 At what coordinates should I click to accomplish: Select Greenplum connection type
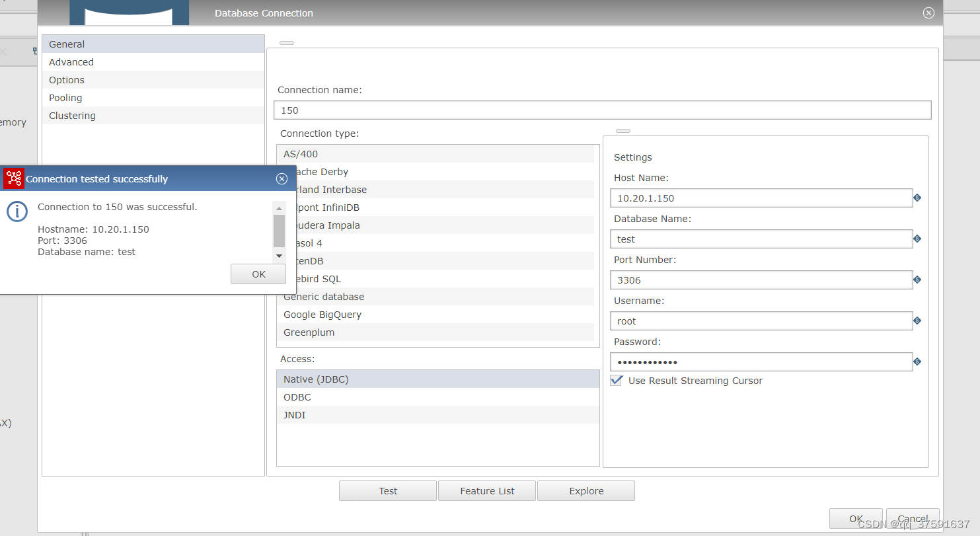pos(435,332)
